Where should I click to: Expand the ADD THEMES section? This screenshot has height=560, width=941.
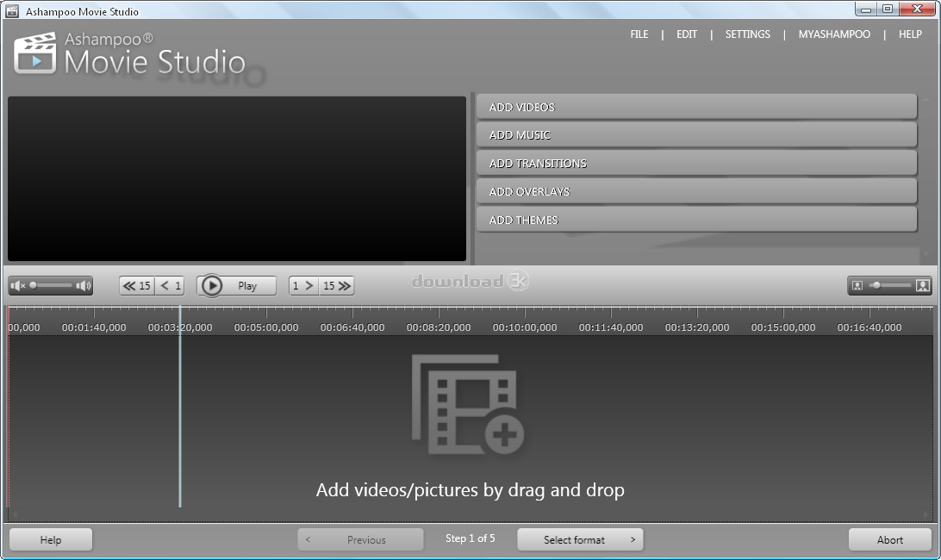(697, 220)
